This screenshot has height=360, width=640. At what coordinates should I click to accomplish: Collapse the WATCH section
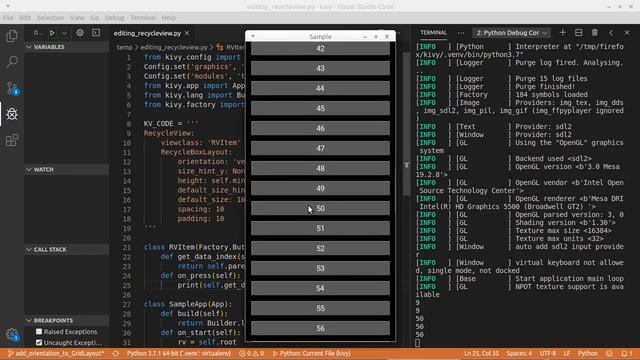click(67, 169)
